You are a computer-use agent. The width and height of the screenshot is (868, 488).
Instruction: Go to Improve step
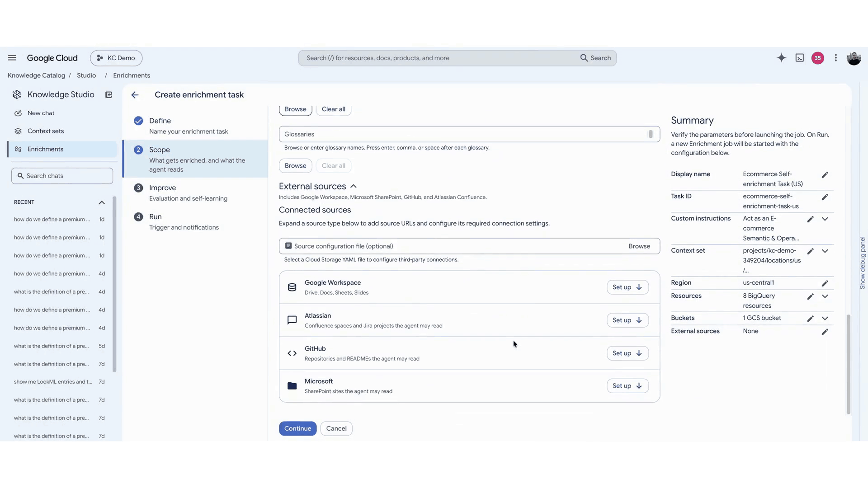tap(195, 193)
